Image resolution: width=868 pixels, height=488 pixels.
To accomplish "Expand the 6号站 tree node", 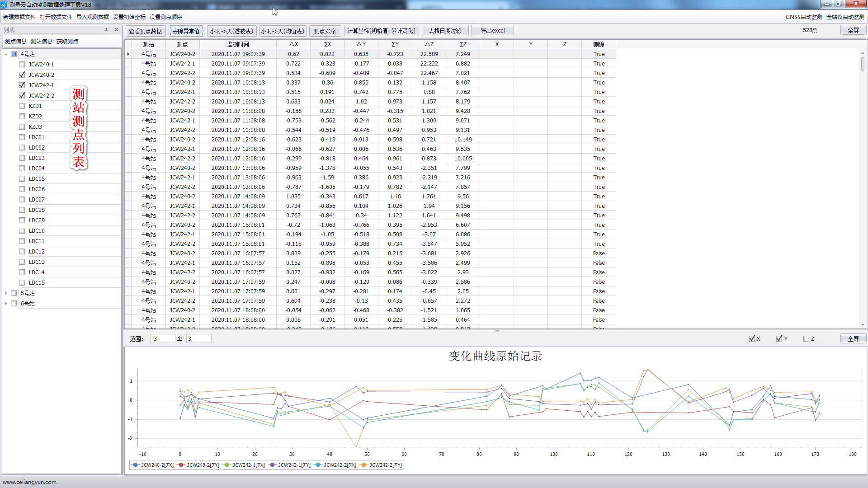I will click(6, 304).
